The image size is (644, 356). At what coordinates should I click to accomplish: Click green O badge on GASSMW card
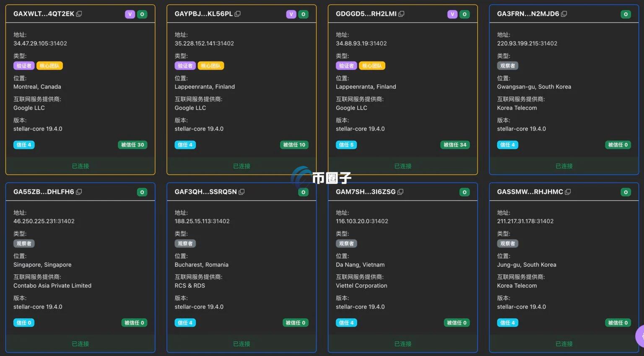(626, 192)
